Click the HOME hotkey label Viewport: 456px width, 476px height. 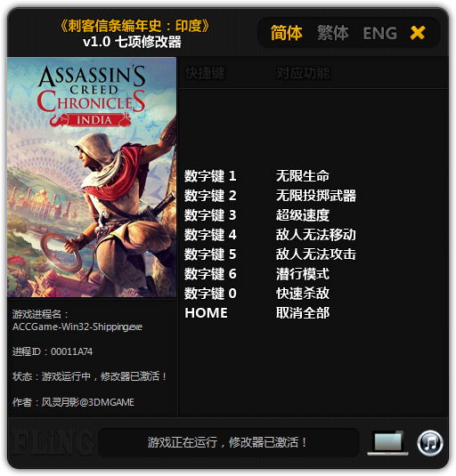(206, 313)
